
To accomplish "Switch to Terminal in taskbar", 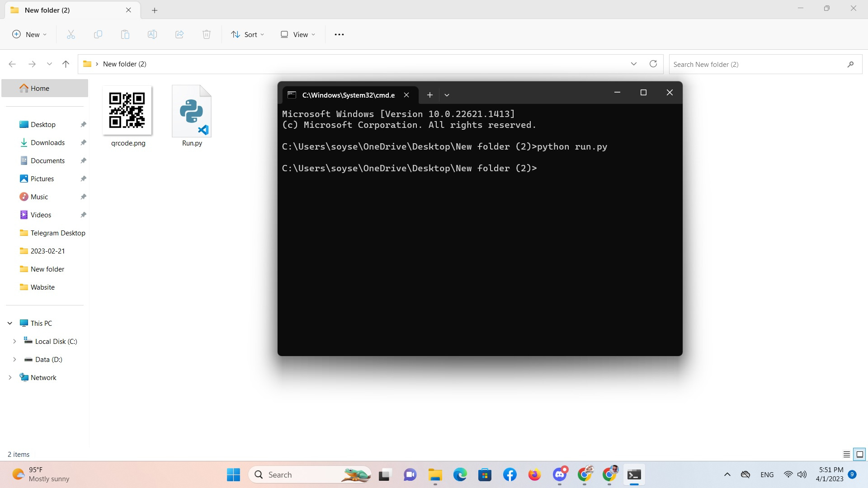I will coord(634,474).
